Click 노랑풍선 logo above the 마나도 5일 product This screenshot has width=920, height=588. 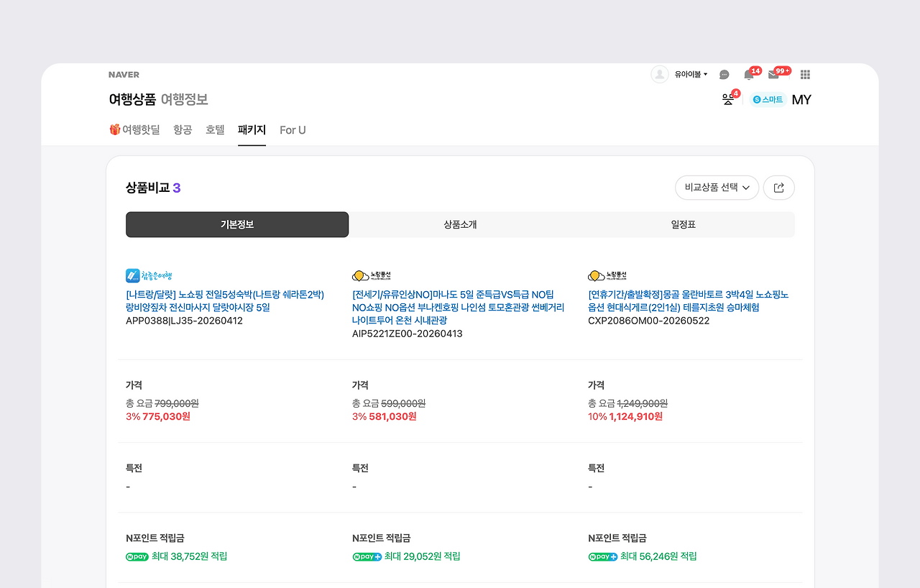(x=372, y=275)
